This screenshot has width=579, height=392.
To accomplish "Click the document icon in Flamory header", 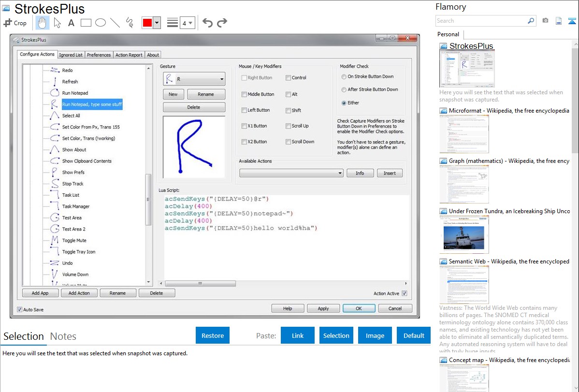I will tap(559, 21).
